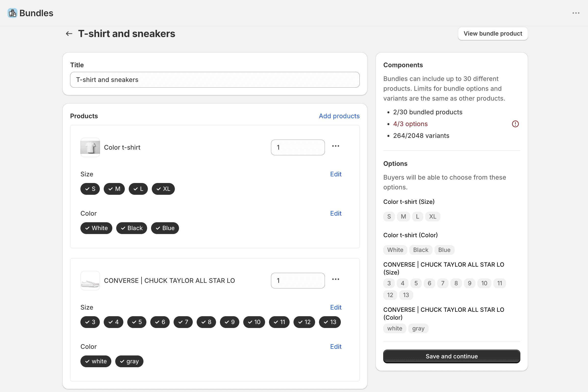This screenshot has height=392, width=588.
Task: Click the 264/2048 variants text
Action: tap(421, 135)
